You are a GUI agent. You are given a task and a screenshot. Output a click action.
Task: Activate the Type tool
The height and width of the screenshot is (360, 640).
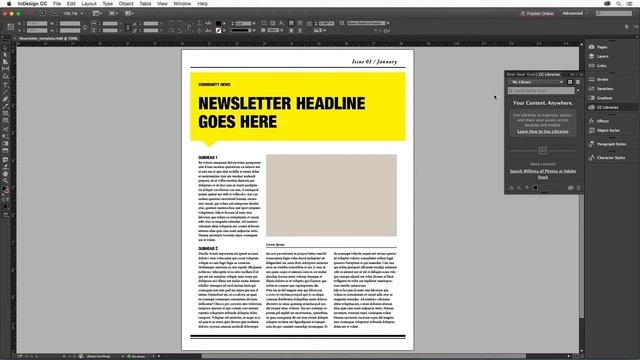tap(5, 85)
